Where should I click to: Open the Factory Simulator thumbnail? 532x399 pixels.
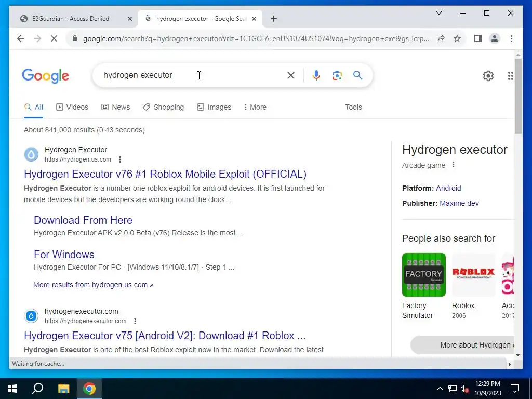click(x=424, y=275)
